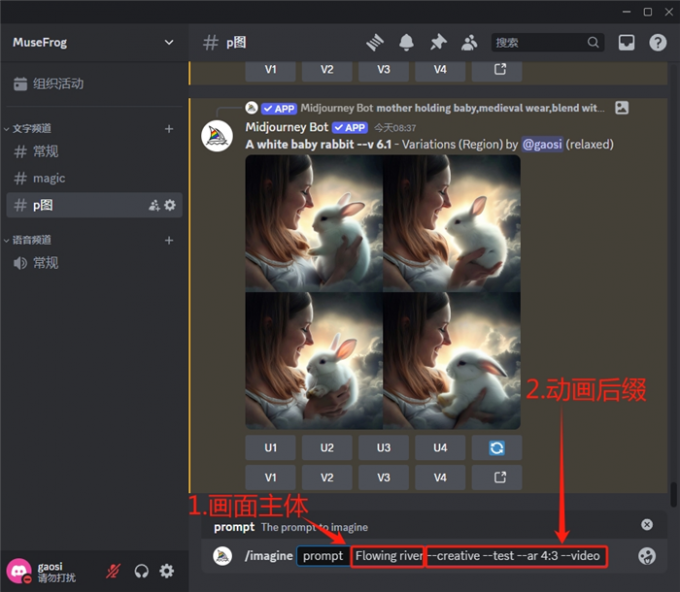Collapse the 文字频道 category
Viewport: 680px width, 592px height.
coord(27,128)
